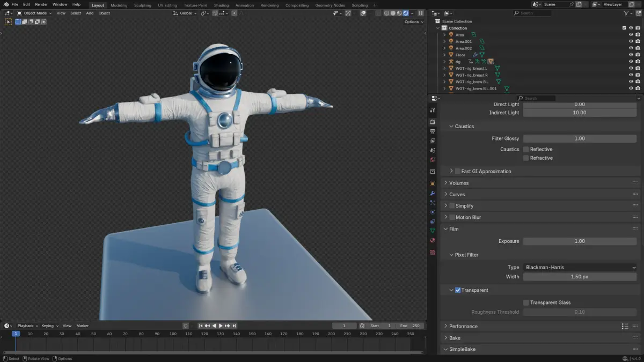Viewport: 644px width, 362px height.
Task: Open the Material properties tab
Action: pos(433,241)
